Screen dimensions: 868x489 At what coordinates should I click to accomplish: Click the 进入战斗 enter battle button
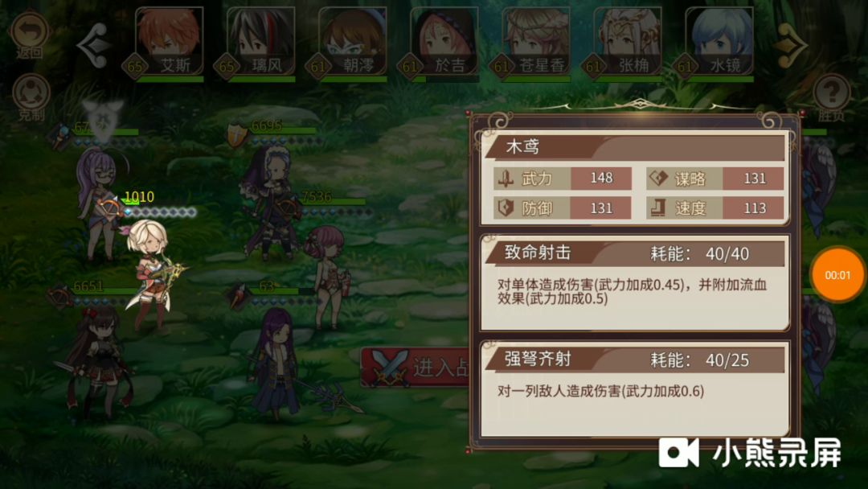pyautogui.click(x=416, y=367)
